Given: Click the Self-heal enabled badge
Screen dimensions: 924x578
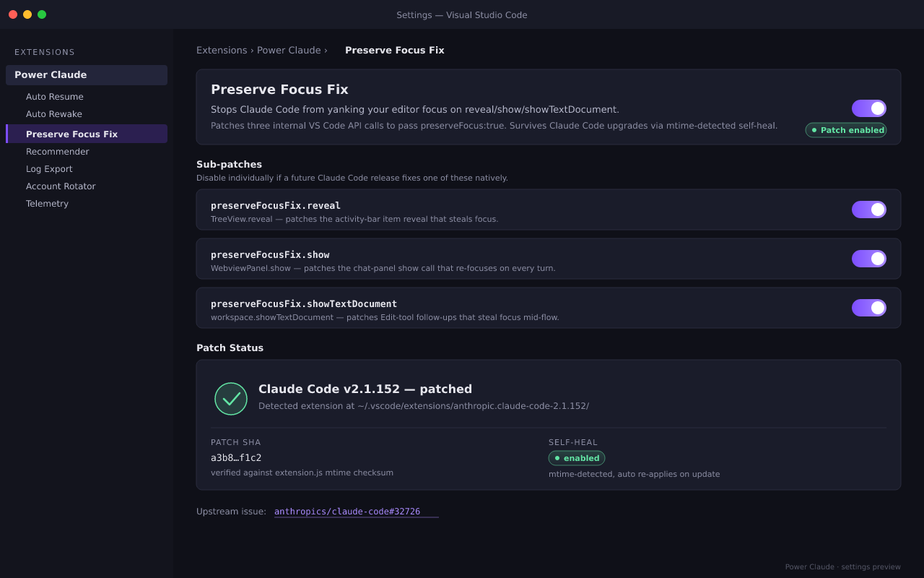Looking at the screenshot, I should 577,458.
